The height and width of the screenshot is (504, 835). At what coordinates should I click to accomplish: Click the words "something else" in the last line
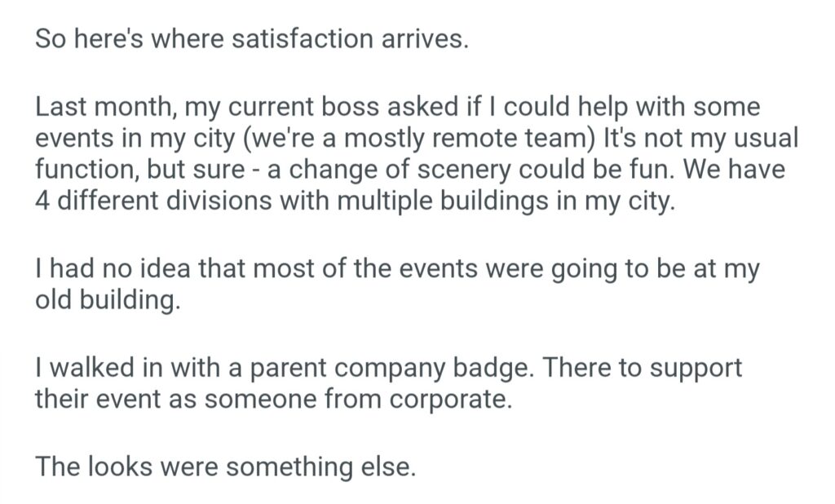[x=321, y=467]
